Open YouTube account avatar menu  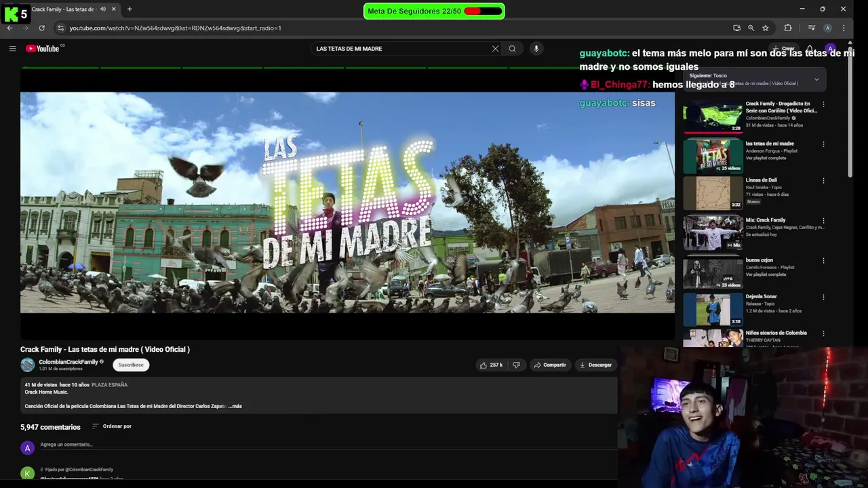831,49
